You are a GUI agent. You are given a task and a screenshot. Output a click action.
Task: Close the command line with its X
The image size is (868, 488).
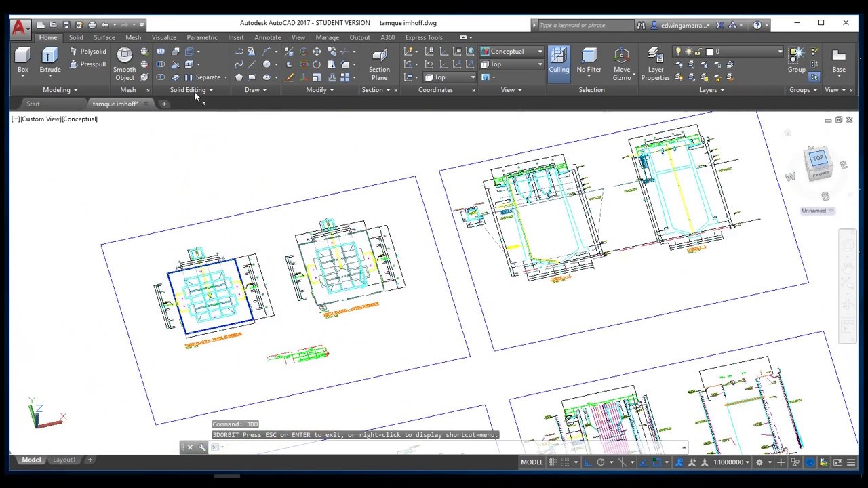tap(190, 447)
